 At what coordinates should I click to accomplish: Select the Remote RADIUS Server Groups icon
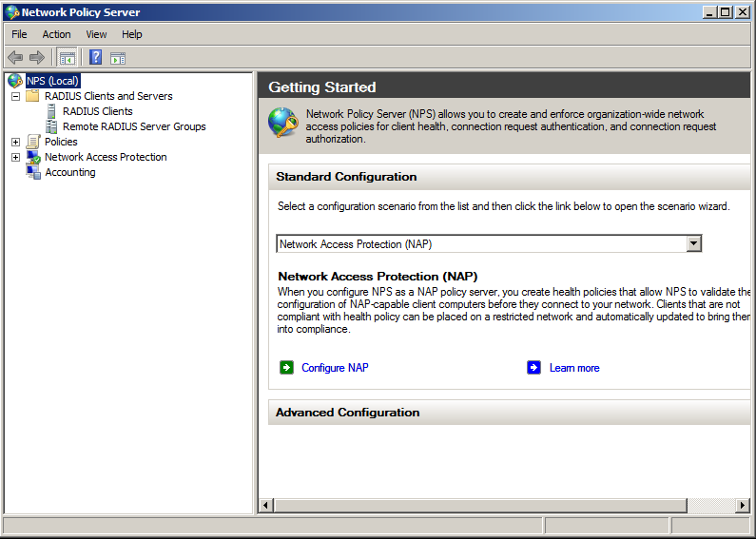click(x=51, y=126)
